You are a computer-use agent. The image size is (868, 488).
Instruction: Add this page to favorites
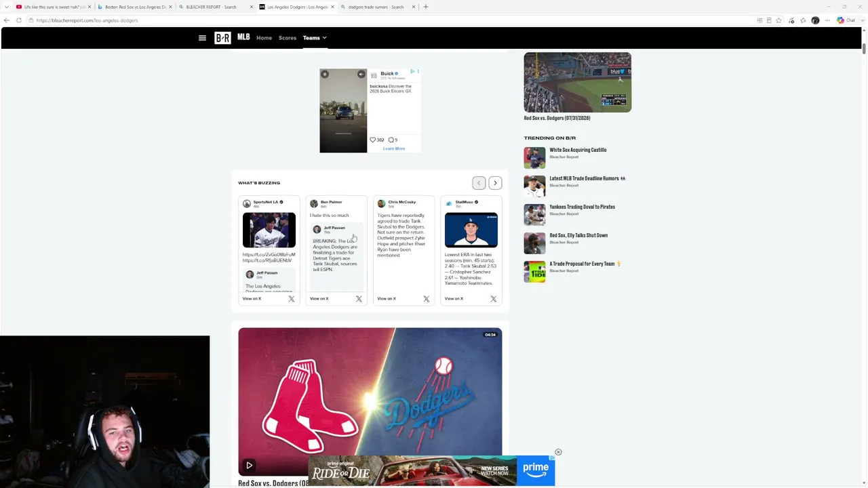tap(778, 20)
